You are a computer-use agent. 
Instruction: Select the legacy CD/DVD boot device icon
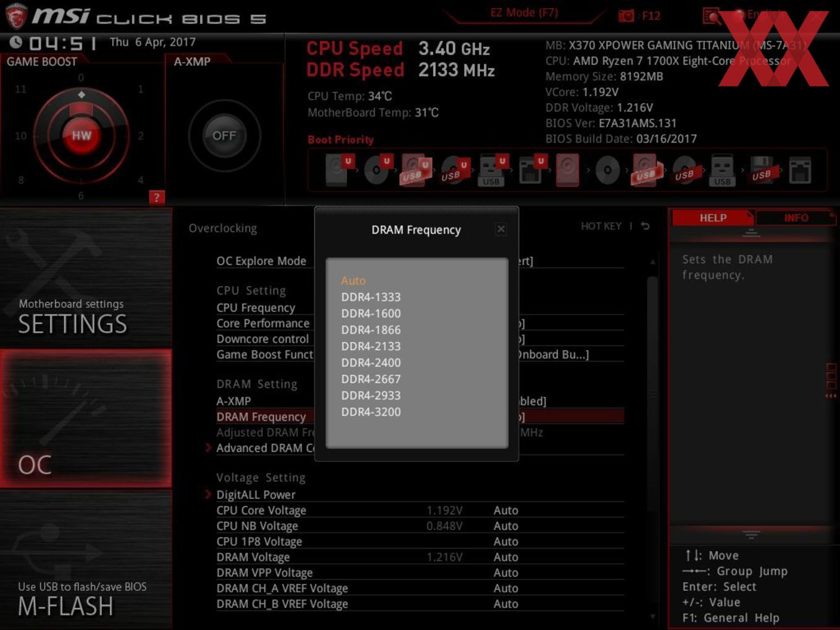608,170
